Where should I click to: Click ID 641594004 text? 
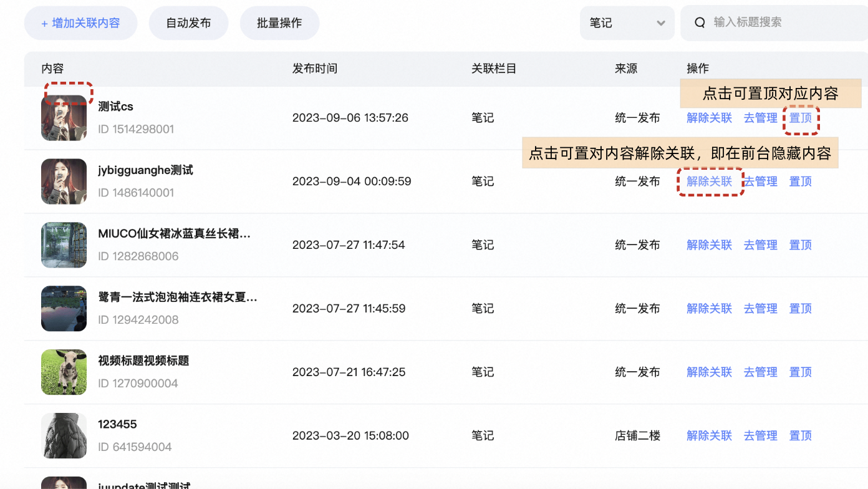click(x=135, y=448)
